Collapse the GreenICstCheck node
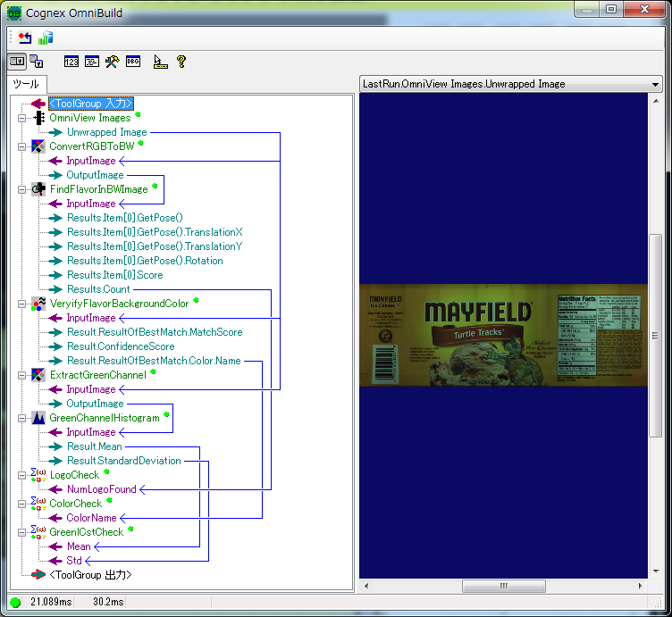 click(x=21, y=533)
